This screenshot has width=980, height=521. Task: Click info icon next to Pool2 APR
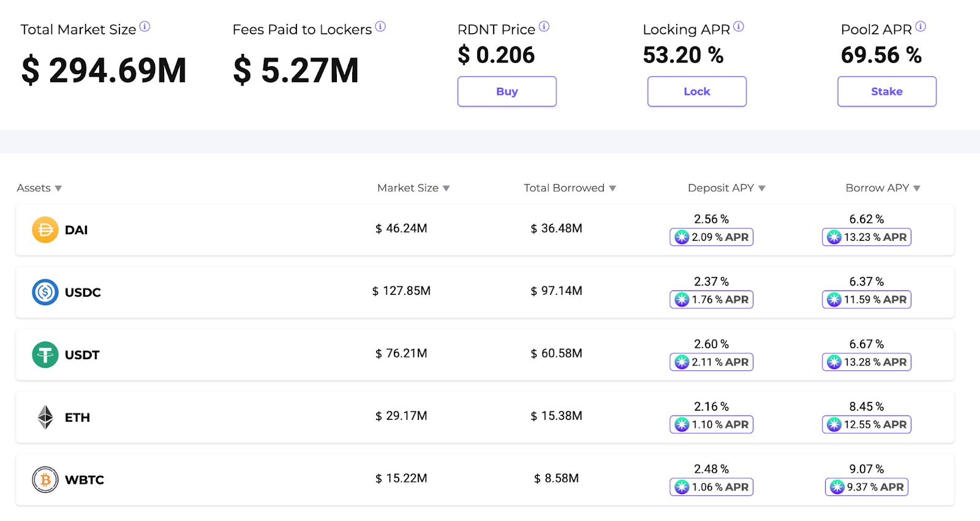click(921, 26)
